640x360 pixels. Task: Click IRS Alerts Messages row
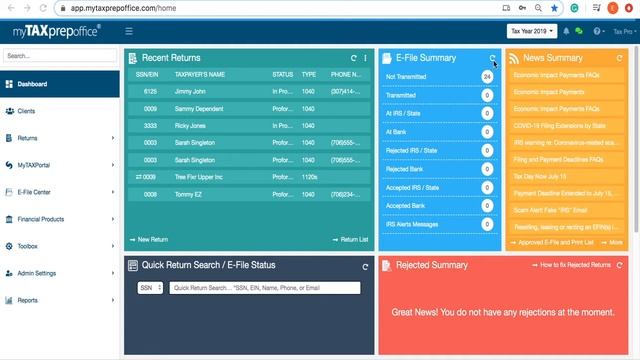440,224
